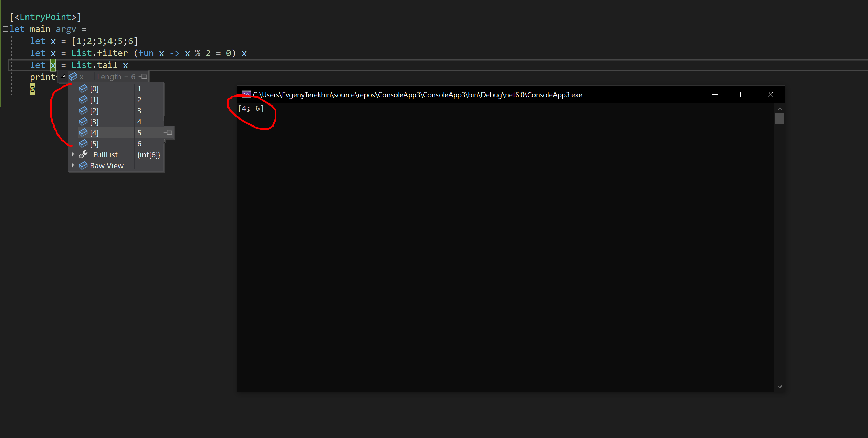This screenshot has width=868, height=438.
Task: Click the box icon beside element [0]
Action: (x=83, y=88)
